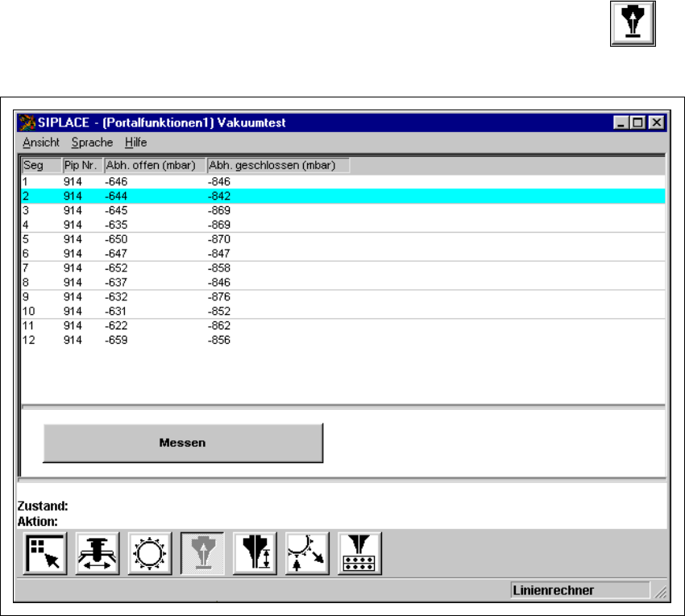Click Abh. geschlossen (mbar) column header
The image size is (685, 616).
click(x=277, y=165)
